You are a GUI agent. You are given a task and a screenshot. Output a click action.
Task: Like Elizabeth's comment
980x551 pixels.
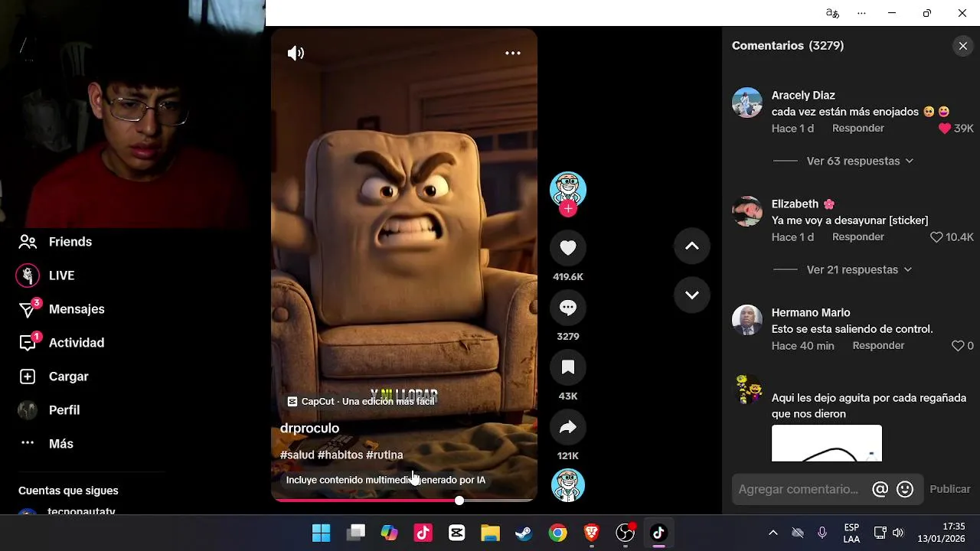tap(936, 237)
